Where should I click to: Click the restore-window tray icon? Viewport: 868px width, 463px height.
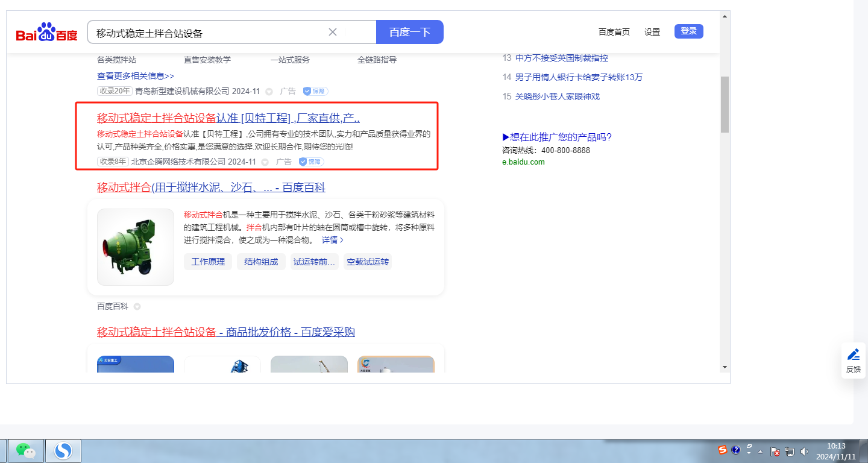click(749, 447)
